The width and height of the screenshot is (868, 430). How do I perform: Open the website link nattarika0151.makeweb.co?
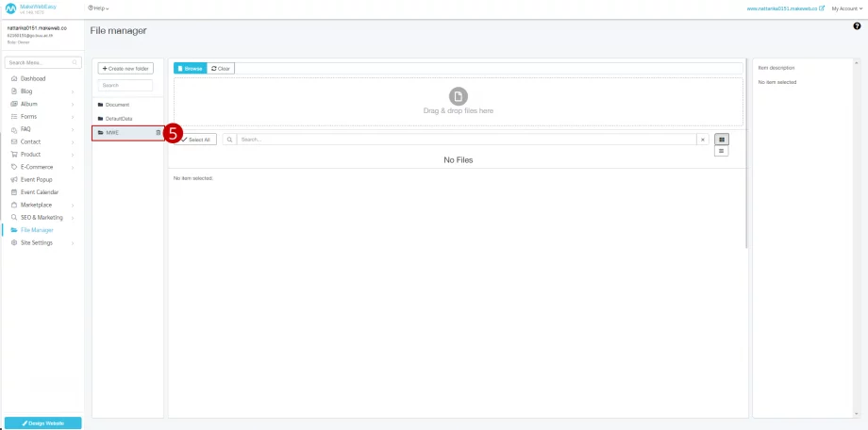pos(786,8)
